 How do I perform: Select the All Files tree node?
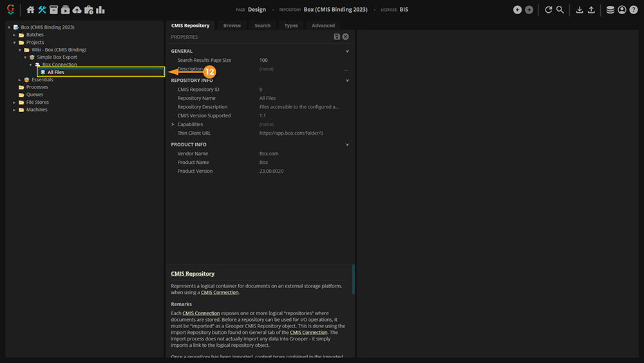click(x=56, y=72)
